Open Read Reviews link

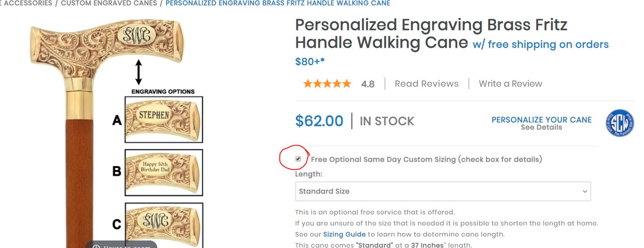427,84
